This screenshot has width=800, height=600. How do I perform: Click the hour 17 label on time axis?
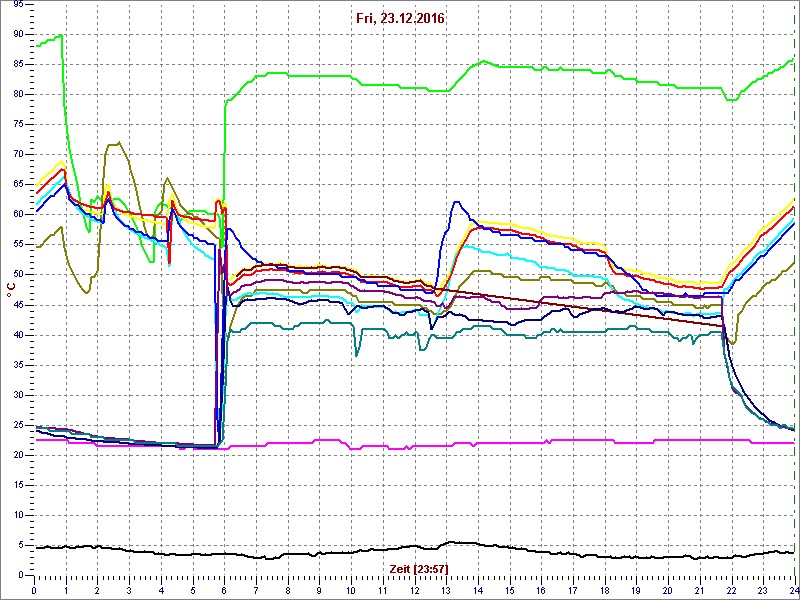point(572,590)
